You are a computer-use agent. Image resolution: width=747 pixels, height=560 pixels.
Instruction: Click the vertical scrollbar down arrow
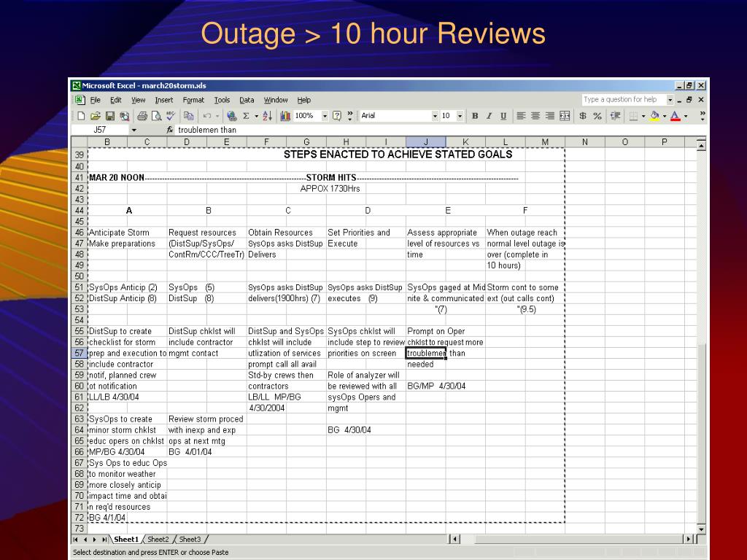[x=701, y=529]
